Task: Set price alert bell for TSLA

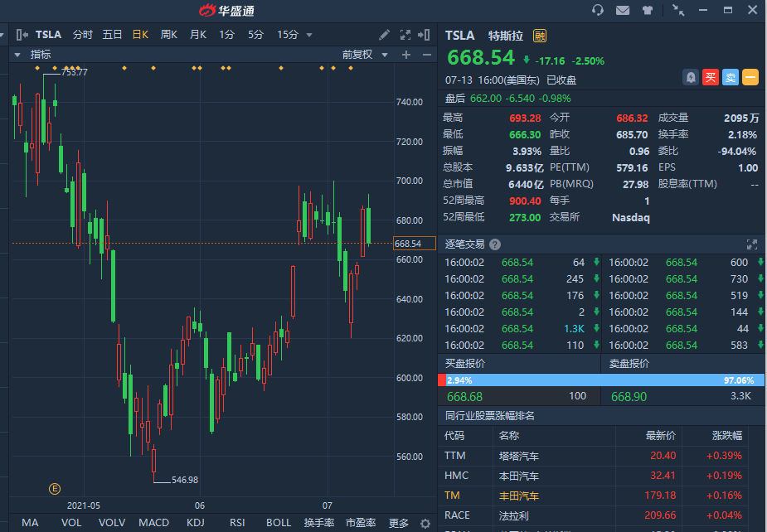Action: pos(690,77)
